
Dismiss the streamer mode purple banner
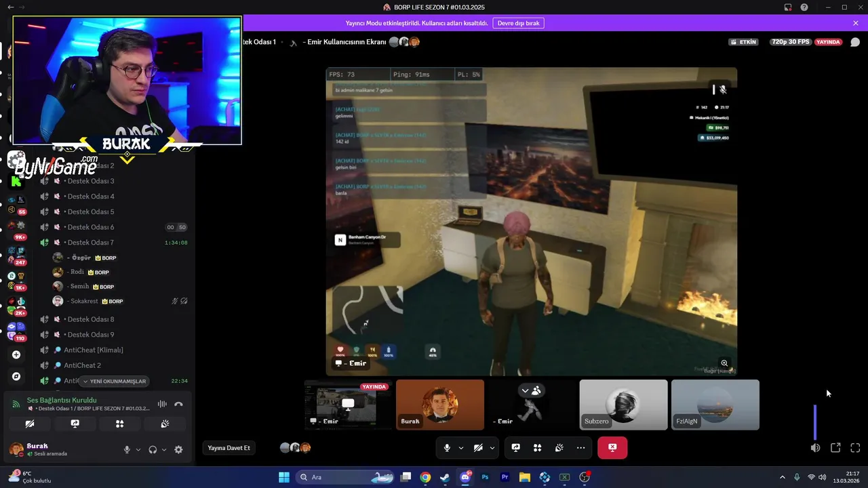click(856, 23)
